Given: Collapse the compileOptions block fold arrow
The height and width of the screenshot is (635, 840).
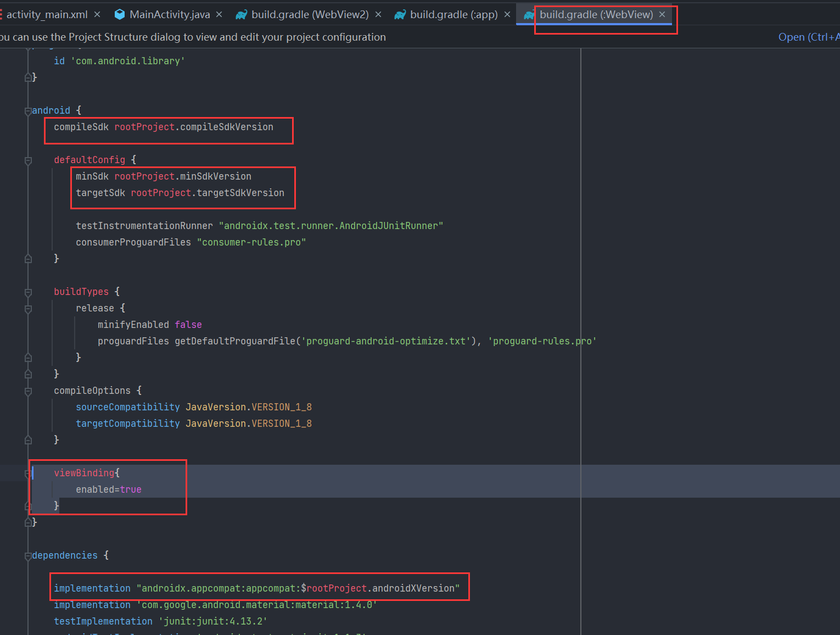Looking at the screenshot, I should pyautogui.click(x=28, y=392).
